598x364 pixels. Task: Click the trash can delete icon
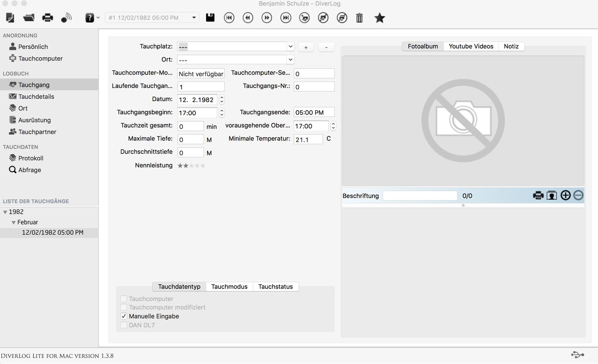359,18
